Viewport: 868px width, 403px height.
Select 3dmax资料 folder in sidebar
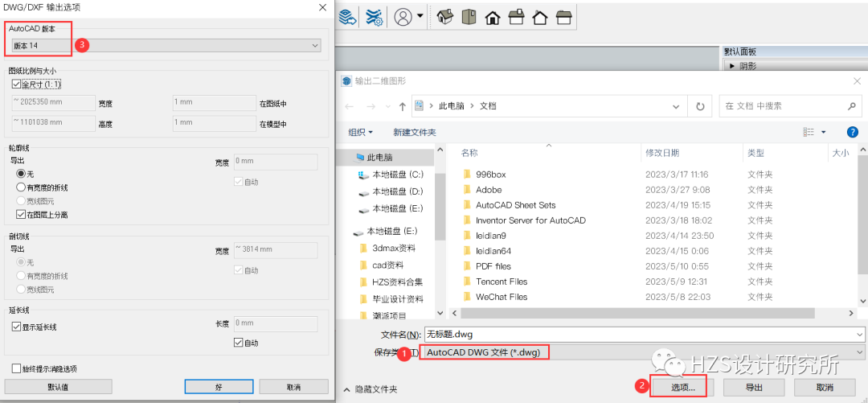point(387,248)
